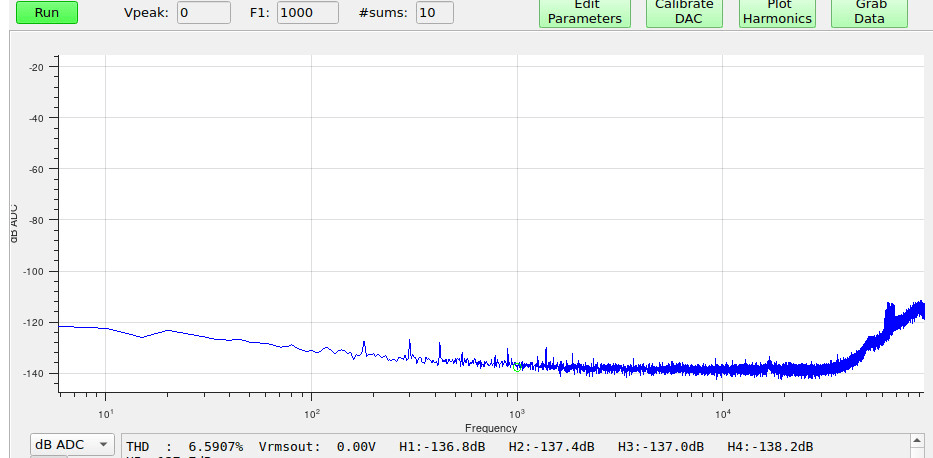Click the #sums label text
Image resolution: width=933 pixels, height=458 pixels.
coord(383,12)
